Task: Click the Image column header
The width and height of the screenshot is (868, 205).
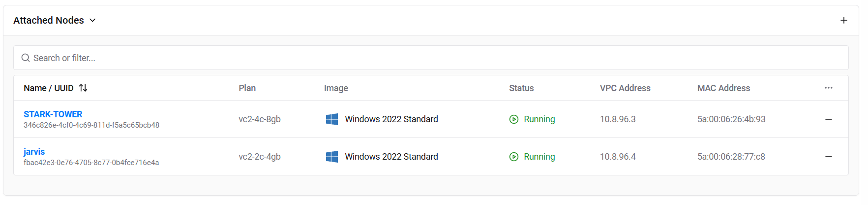Action: tap(336, 88)
